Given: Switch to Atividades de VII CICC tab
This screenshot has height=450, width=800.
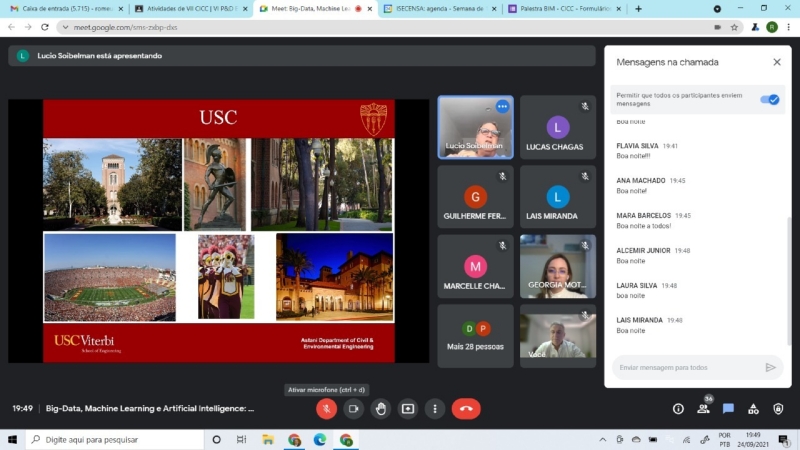Looking at the screenshot, I should coord(190,9).
